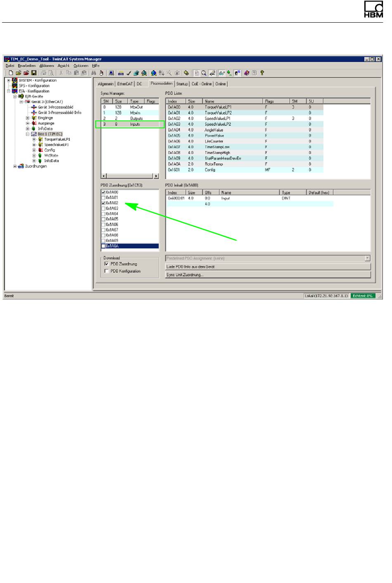Click the Sync Manager left scroll arrow

pyautogui.click(x=104, y=176)
